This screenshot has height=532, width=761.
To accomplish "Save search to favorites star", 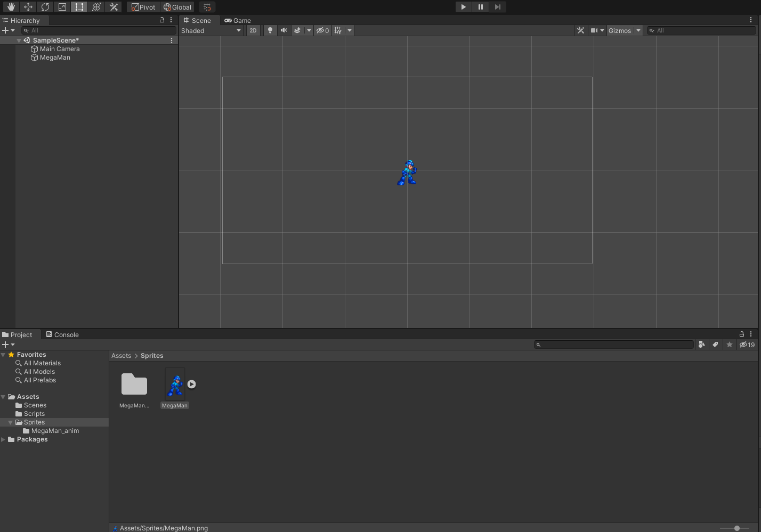I will (730, 345).
